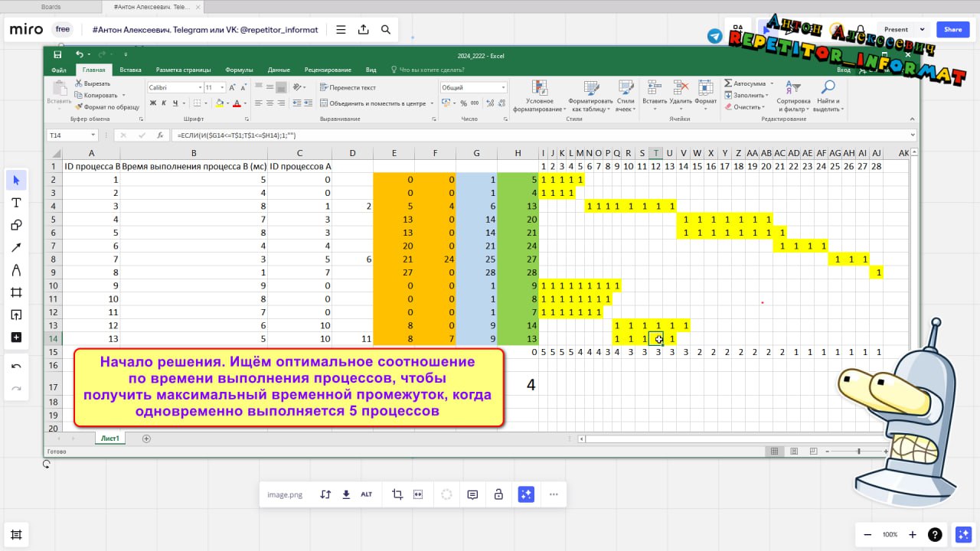Choose the Text tool in Miro sidebar
This screenshot has width=980, height=551.
pyautogui.click(x=16, y=203)
